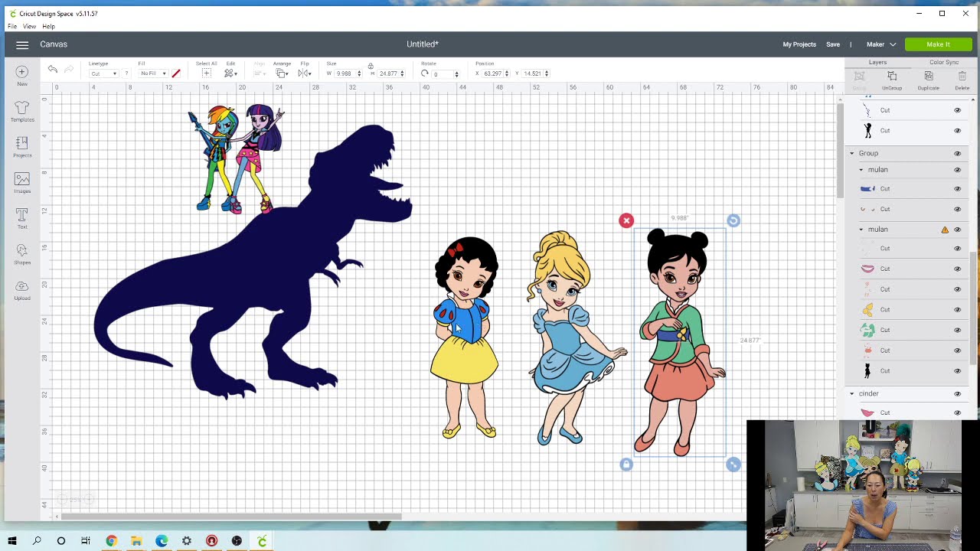The height and width of the screenshot is (551, 980).
Task: Click the canvas horizontal scrollbar
Action: [230, 516]
